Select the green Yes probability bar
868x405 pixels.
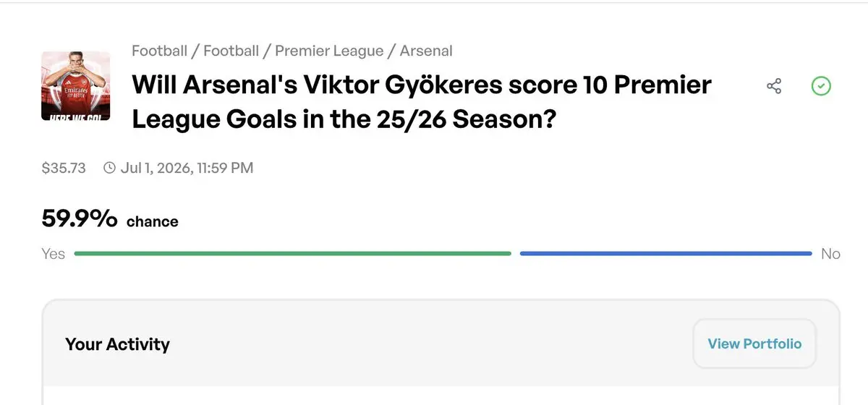pos(292,254)
